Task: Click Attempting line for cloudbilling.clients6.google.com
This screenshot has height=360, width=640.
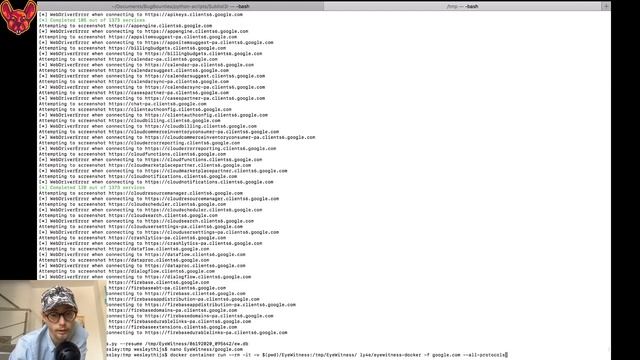Action: 129,120
